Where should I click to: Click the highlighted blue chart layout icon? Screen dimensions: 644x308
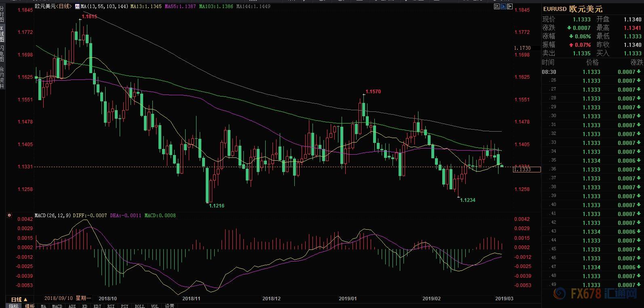[x=503, y=6]
